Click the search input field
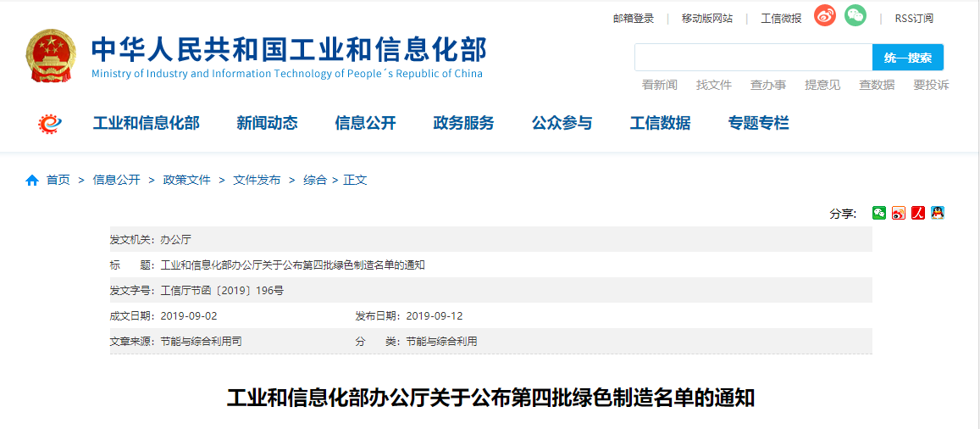Image resolution: width=980 pixels, height=429 pixels. [753, 58]
